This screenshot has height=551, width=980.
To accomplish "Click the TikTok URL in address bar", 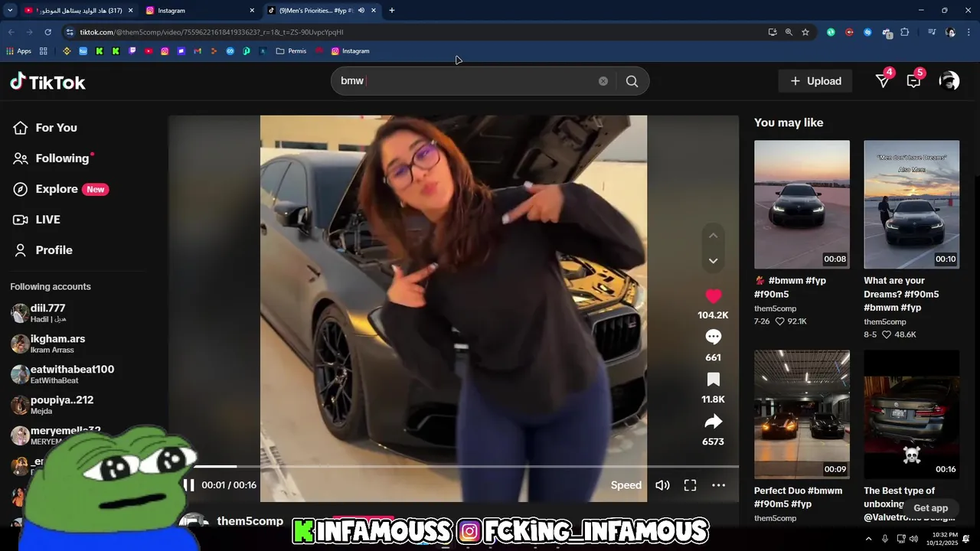I will (x=211, y=32).
